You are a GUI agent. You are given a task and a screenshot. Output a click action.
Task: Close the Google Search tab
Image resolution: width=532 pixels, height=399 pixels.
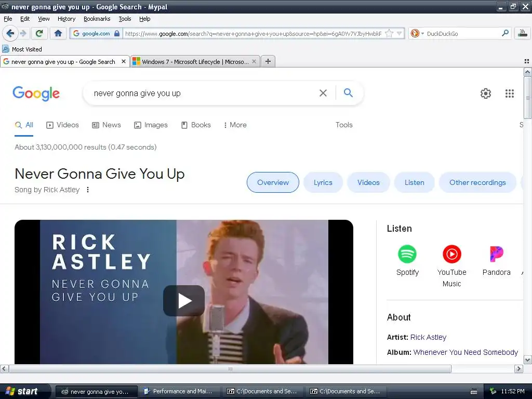(124, 61)
